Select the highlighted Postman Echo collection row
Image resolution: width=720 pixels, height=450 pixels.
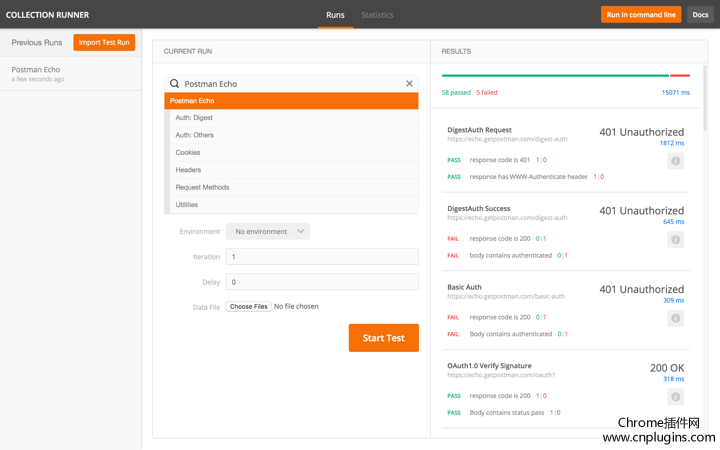(291, 101)
